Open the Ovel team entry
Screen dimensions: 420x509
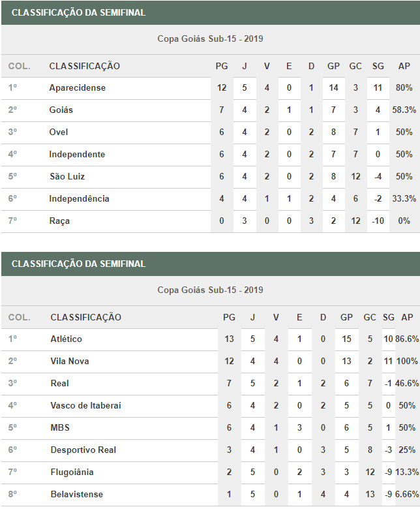click(59, 132)
